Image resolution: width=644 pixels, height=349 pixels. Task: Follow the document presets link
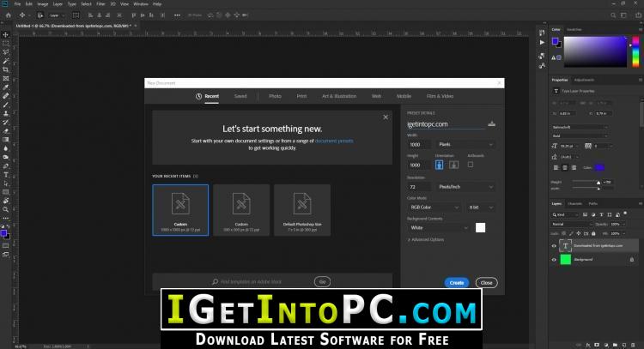coord(334,141)
